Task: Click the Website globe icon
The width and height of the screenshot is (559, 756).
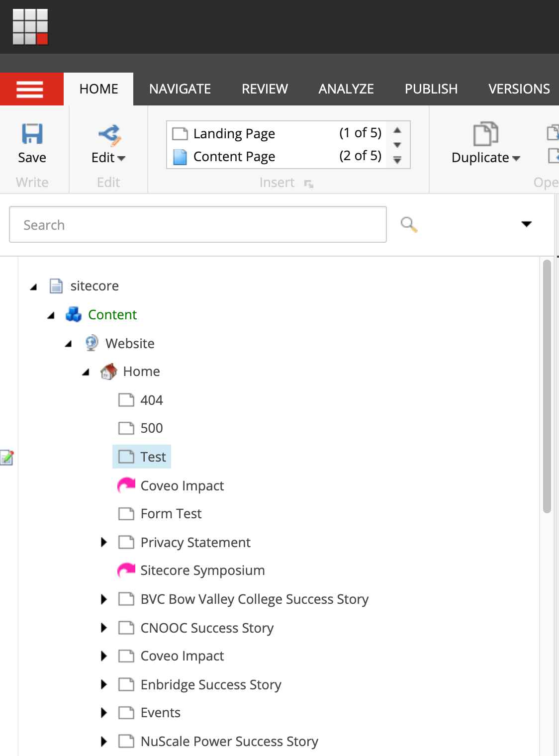Action: [91, 343]
